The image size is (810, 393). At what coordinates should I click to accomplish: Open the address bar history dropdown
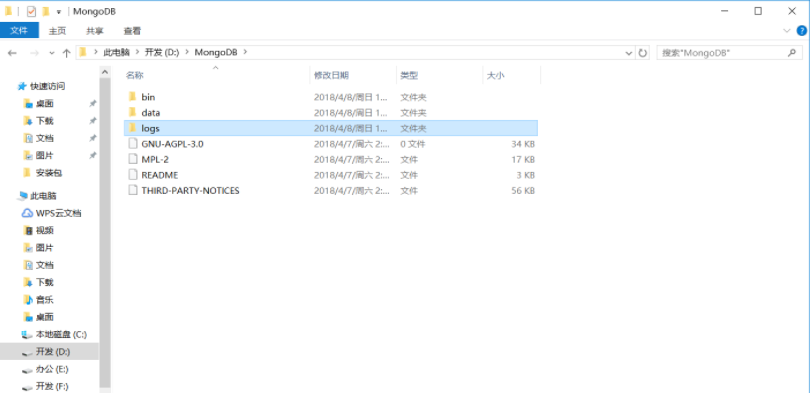(x=629, y=53)
